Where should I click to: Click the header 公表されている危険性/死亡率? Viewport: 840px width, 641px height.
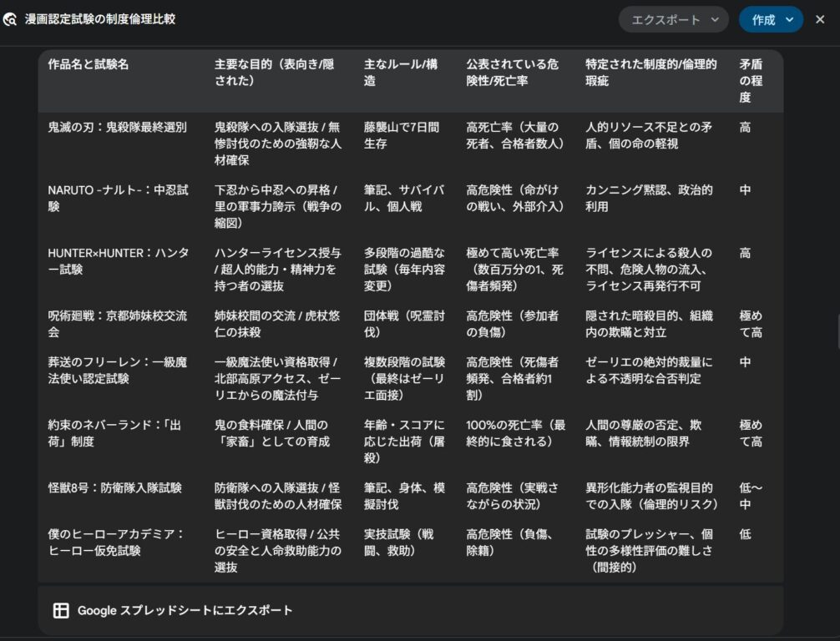(x=512, y=73)
